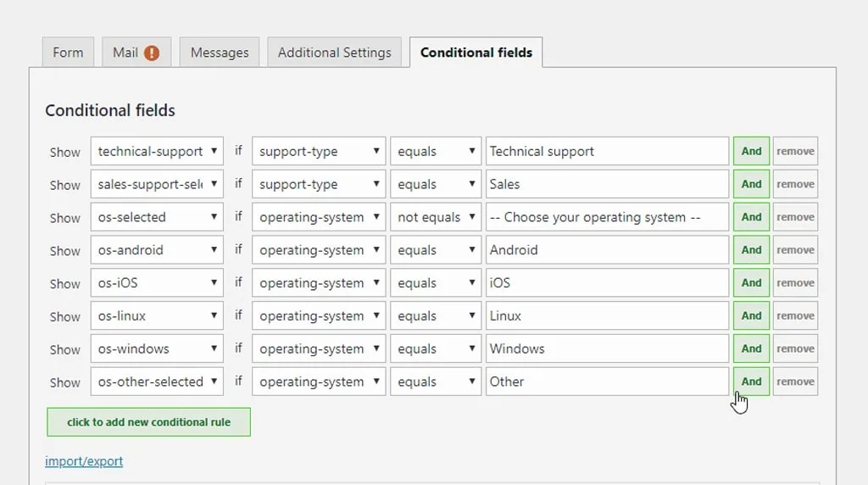This screenshot has width=868, height=485.
Task: Remove the Sales conditional rule
Action: (x=795, y=185)
